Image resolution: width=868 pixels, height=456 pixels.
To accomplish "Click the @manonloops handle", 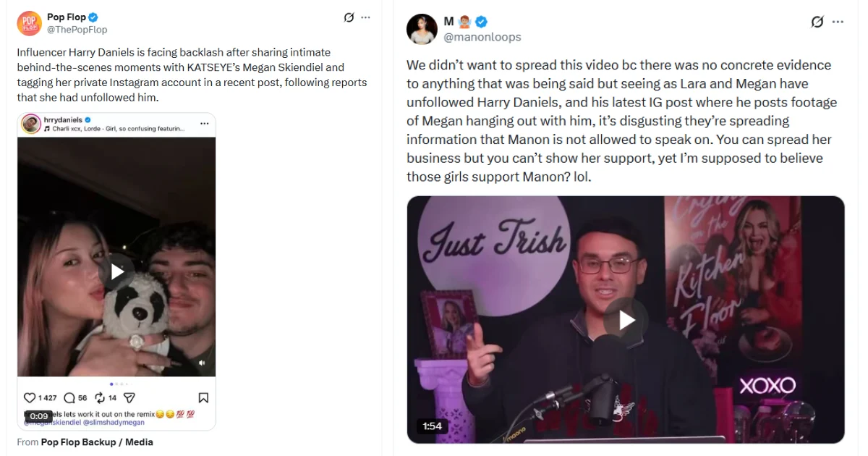I will click(x=482, y=37).
